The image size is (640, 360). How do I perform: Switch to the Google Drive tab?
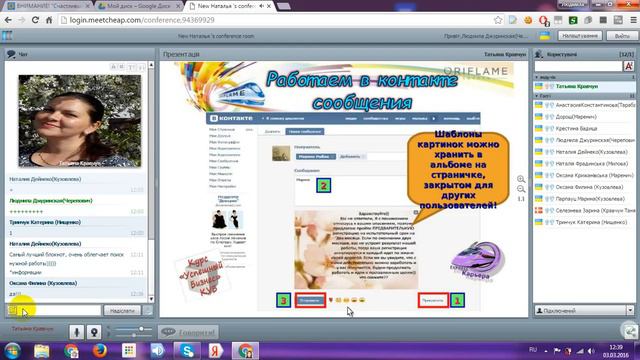[139, 6]
